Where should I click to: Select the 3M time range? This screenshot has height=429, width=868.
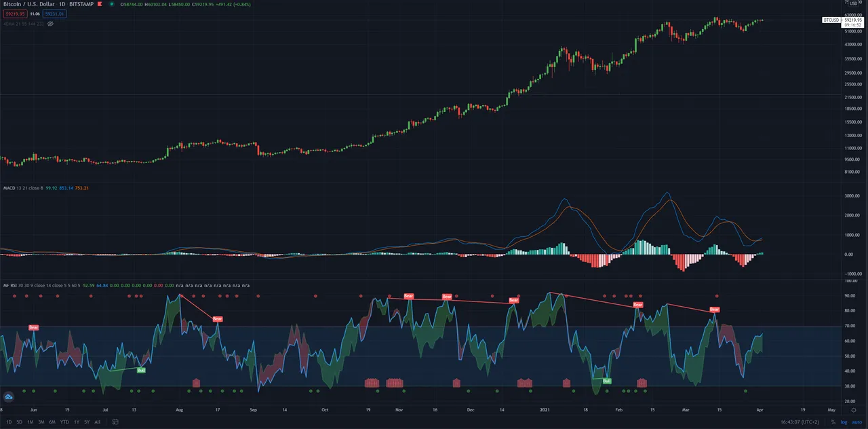[41, 422]
